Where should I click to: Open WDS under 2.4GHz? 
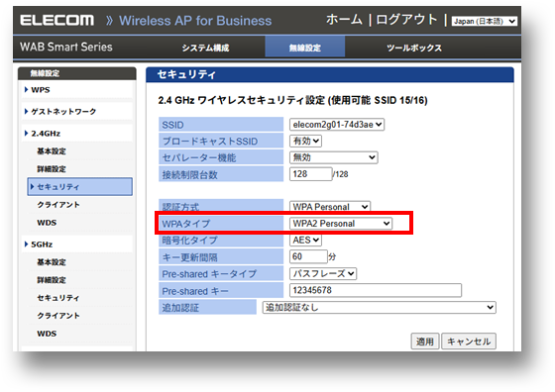pos(47,223)
